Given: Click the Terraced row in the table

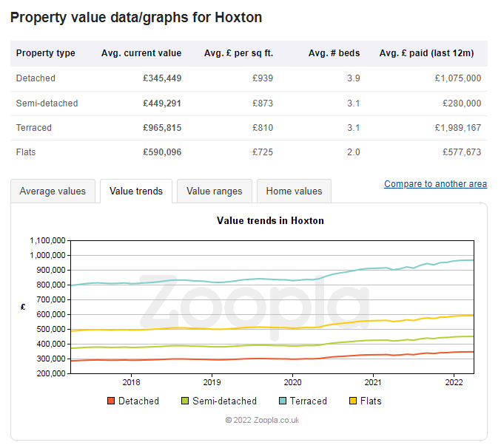Looking at the screenshot, I should tap(34, 128).
